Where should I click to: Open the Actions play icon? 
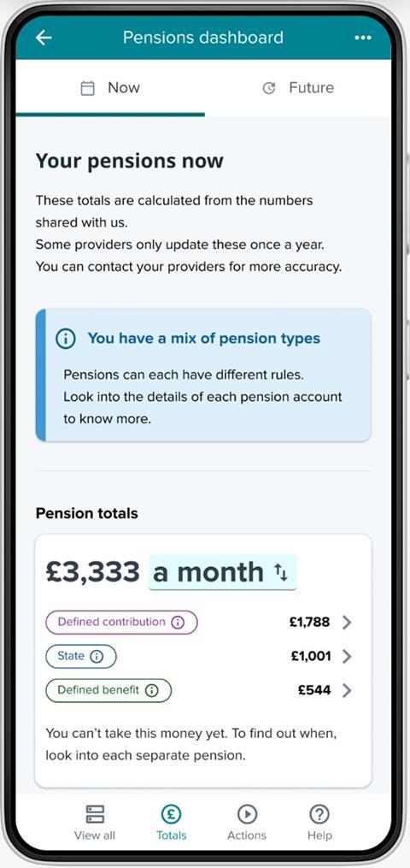coord(247,814)
